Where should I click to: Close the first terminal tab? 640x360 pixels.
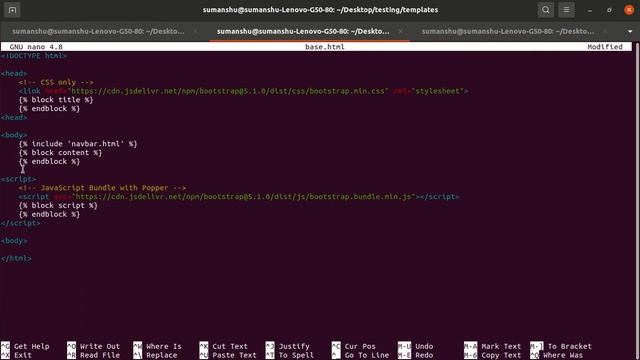196,31
